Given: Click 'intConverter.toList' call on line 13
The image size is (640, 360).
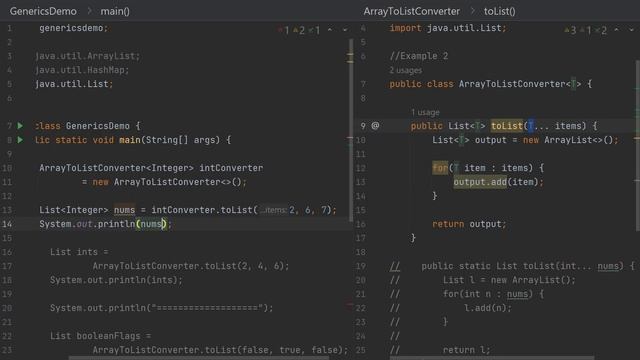Looking at the screenshot, I should pos(202,210).
